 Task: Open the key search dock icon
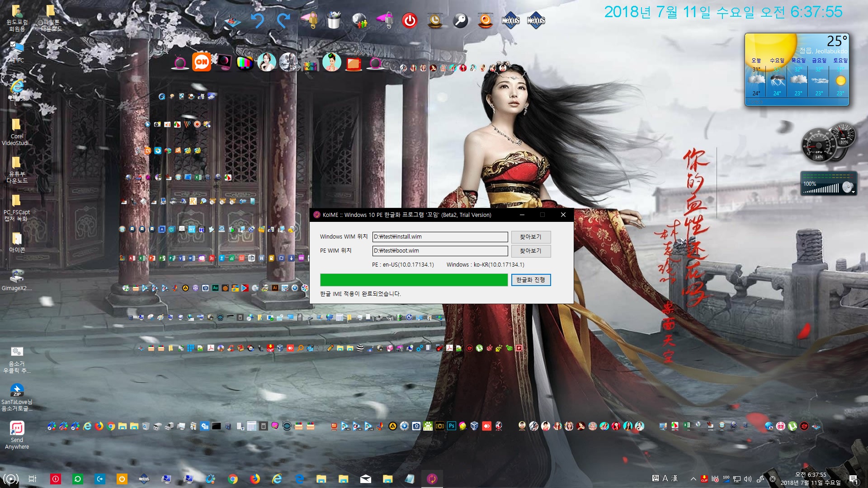(x=460, y=21)
